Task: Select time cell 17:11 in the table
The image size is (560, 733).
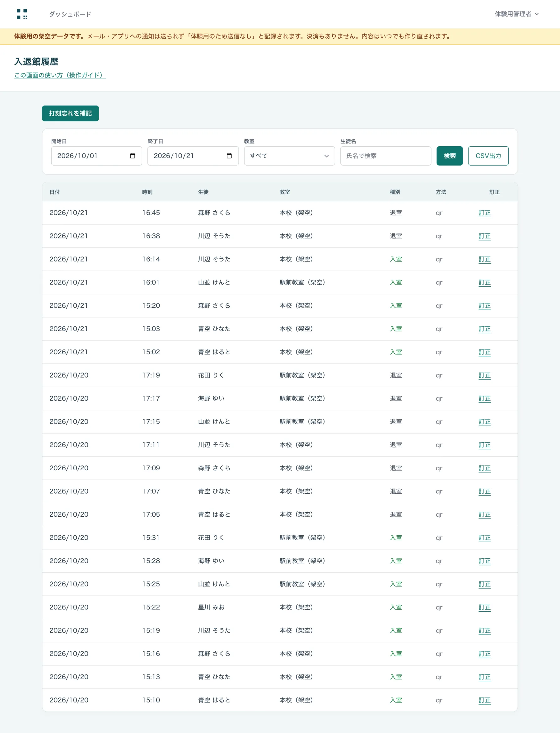Action: [151, 445]
